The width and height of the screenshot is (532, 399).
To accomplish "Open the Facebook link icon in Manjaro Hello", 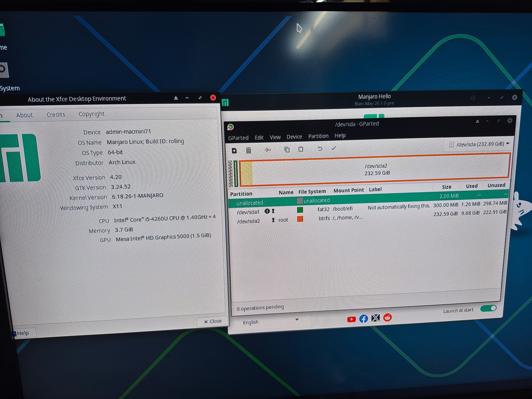I will coord(363,318).
